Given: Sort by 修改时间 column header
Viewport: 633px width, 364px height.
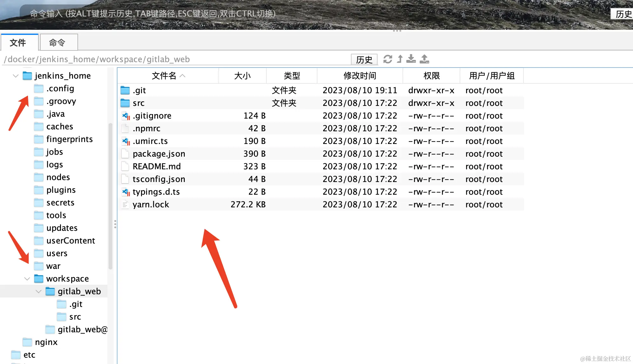Looking at the screenshot, I should [x=359, y=76].
